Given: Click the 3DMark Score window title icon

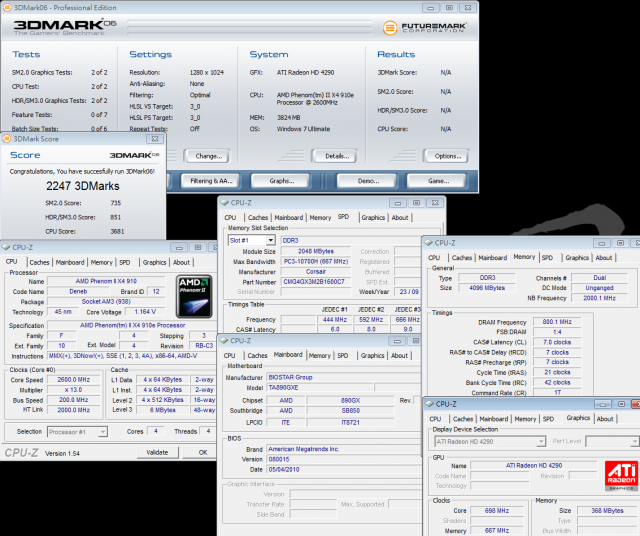Looking at the screenshot, I should click(7, 139).
